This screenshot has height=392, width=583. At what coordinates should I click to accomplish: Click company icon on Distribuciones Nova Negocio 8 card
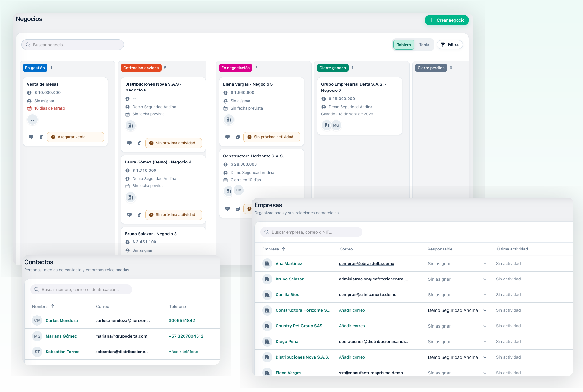click(131, 126)
